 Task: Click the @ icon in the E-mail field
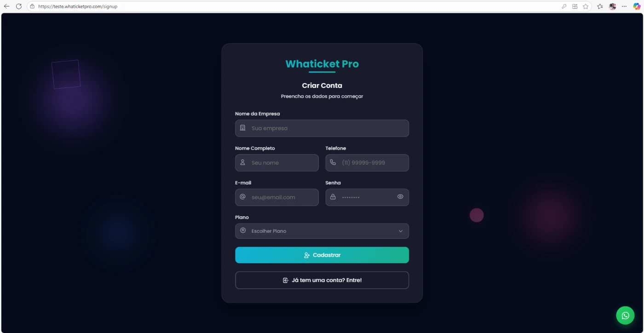[x=243, y=197]
